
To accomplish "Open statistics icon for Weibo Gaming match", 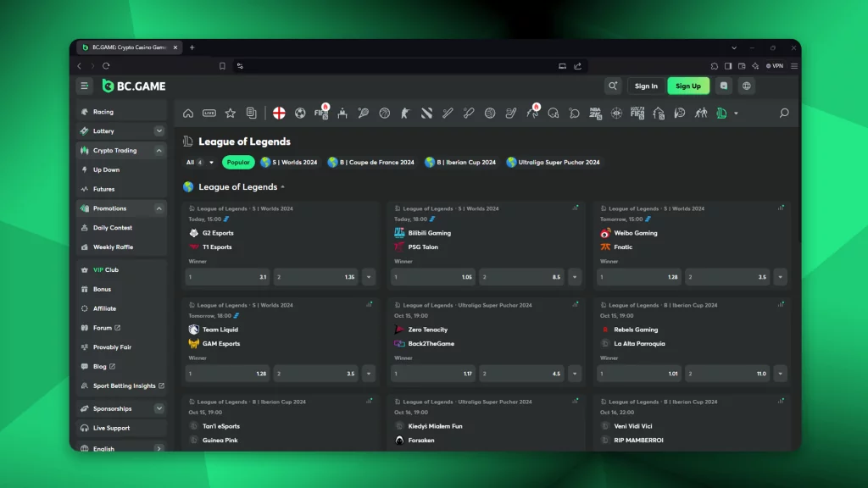I will pyautogui.click(x=781, y=208).
